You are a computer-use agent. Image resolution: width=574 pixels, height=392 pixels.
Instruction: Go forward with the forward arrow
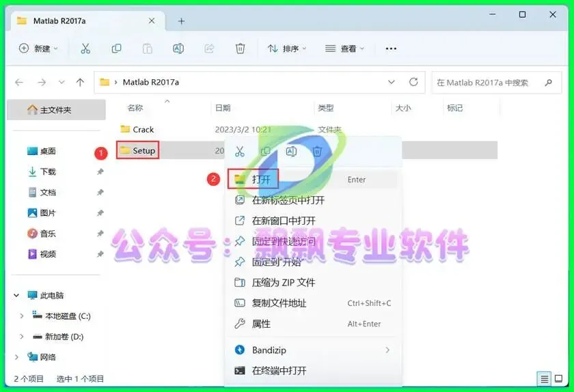click(x=42, y=83)
